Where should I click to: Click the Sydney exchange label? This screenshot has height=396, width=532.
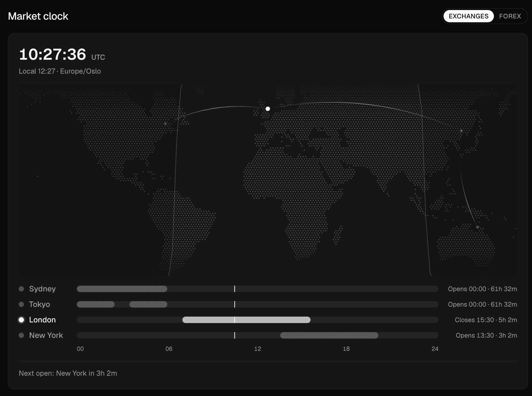click(x=42, y=289)
